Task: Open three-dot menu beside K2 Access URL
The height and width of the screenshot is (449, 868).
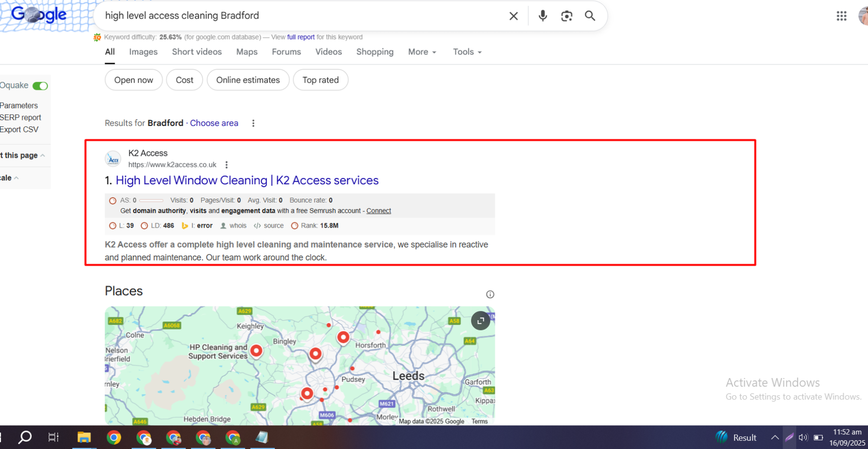Action: (x=227, y=165)
